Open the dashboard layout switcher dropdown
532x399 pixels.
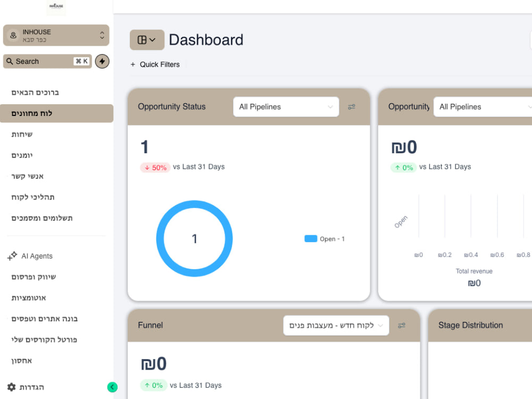147,40
